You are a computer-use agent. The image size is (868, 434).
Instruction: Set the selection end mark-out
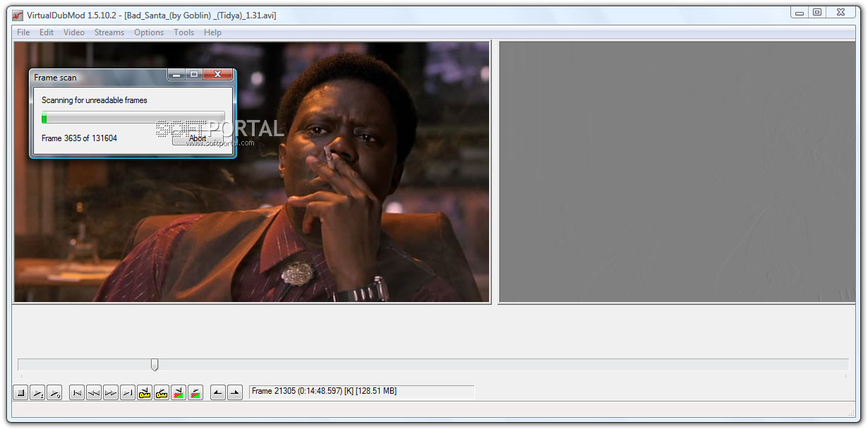pyautogui.click(x=235, y=393)
